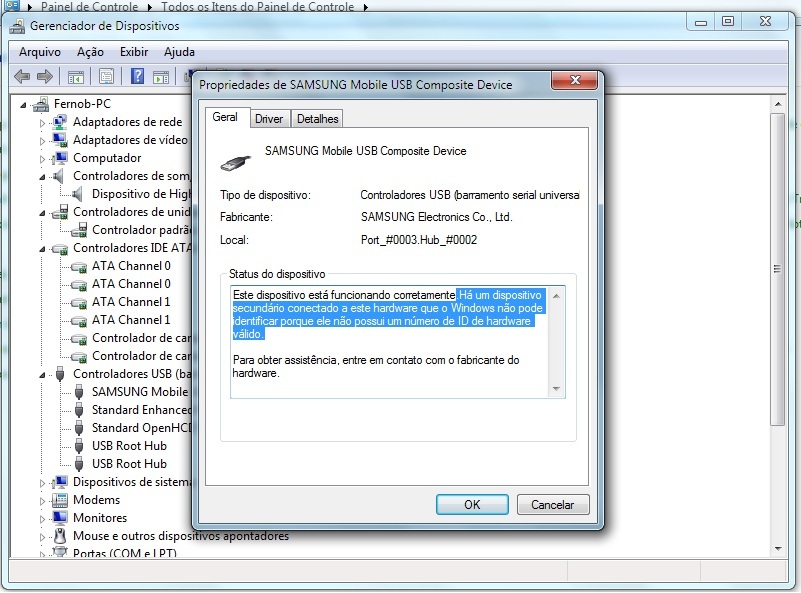Expand Adaptadores de vídeo node
801x593 pixels.
(x=42, y=141)
